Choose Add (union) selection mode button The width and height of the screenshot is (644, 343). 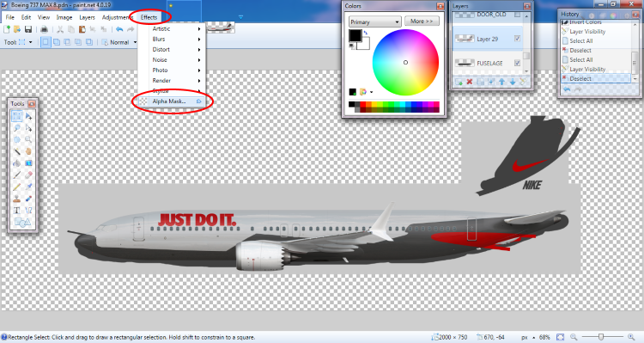tap(57, 42)
